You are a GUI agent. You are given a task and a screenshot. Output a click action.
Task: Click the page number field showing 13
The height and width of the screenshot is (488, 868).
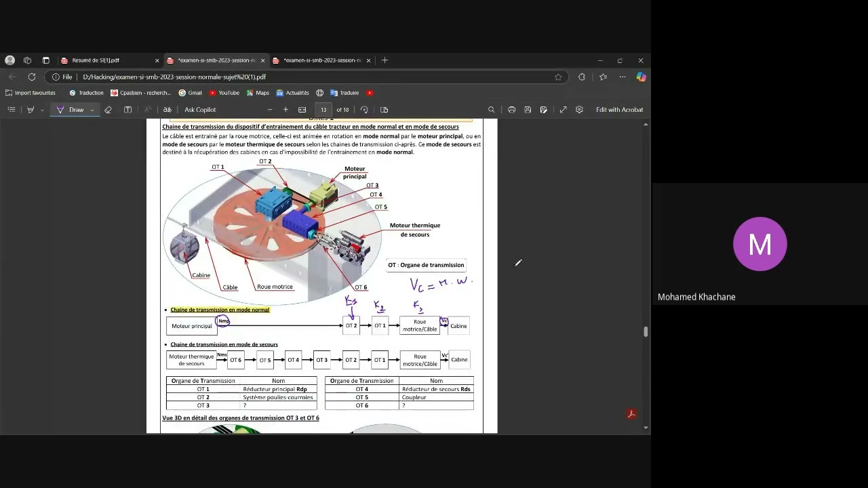[323, 110]
